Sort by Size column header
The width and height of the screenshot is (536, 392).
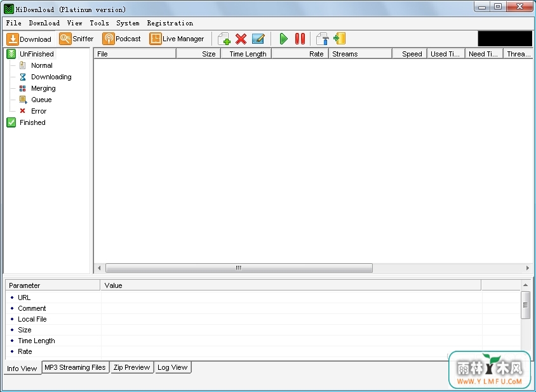point(199,54)
